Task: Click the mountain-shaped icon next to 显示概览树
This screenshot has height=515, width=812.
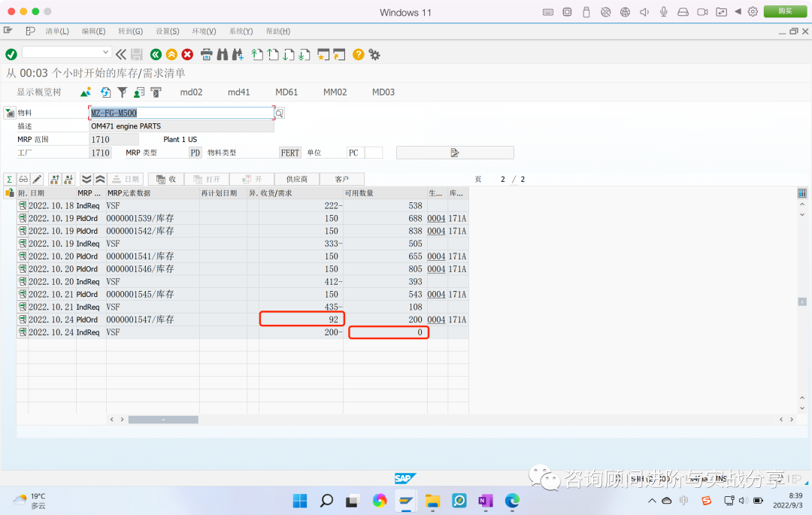Action: (x=86, y=92)
